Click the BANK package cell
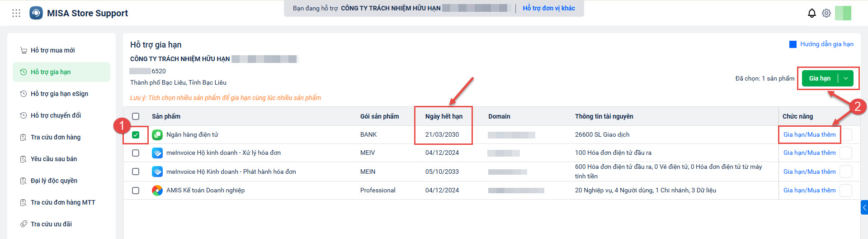This screenshot has height=239, width=868. coord(368,134)
